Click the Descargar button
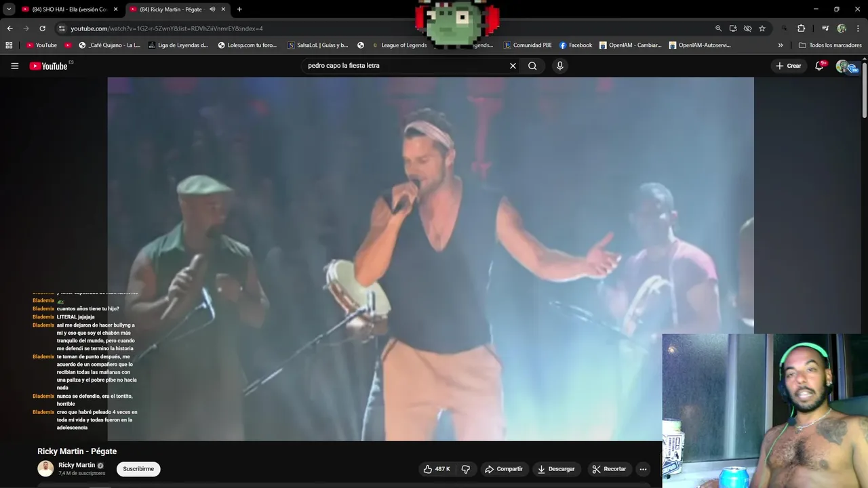Viewport: 868px width, 488px height. pos(556,469)
